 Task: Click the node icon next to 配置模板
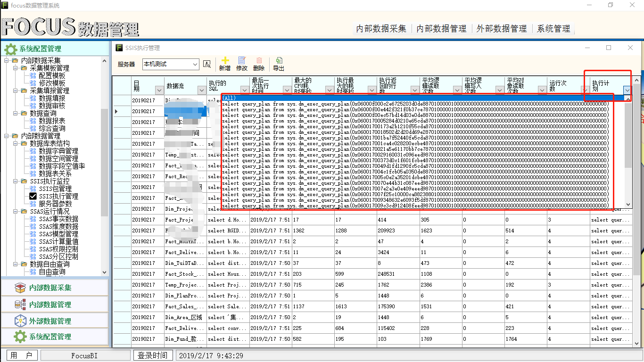coord(33,75)
